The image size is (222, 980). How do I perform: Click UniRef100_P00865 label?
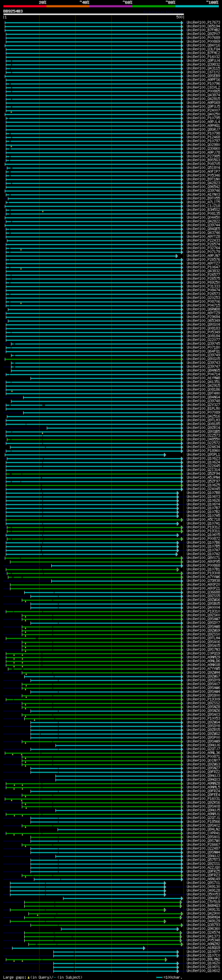click(203, 91)
